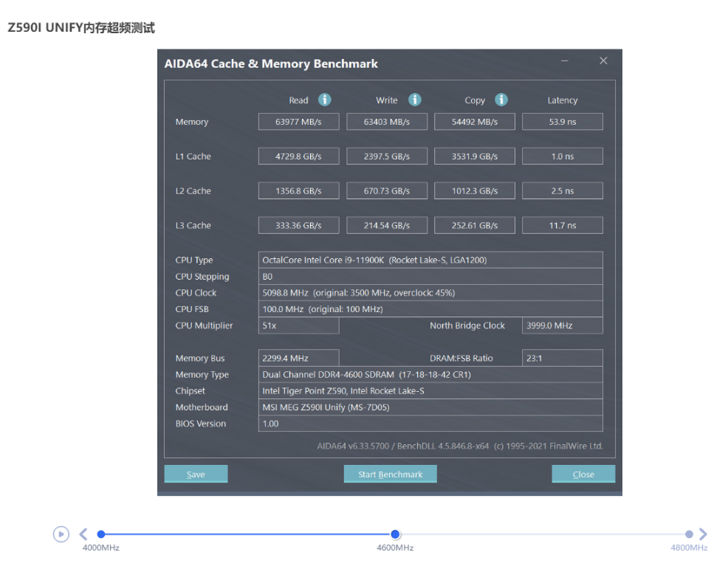The height and width of the screenshot is (566, 728).
Task: Click the Write column header
Action: point(387,100)
